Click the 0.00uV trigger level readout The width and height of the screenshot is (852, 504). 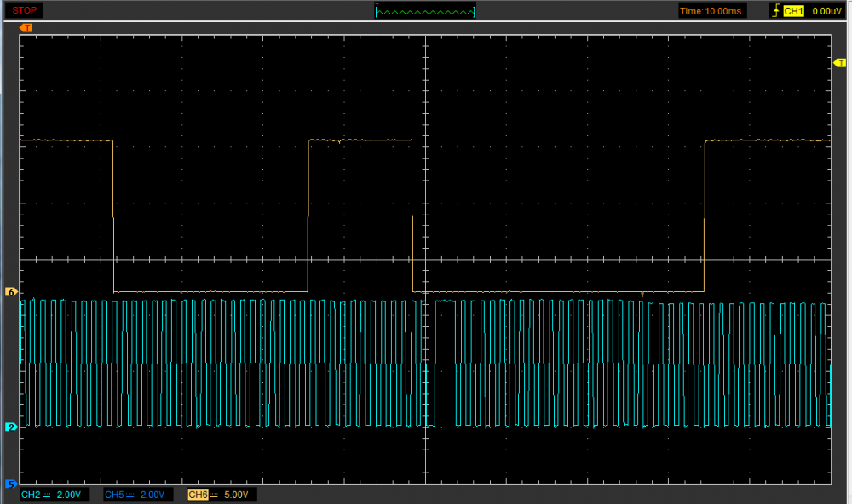click(826, 11)
